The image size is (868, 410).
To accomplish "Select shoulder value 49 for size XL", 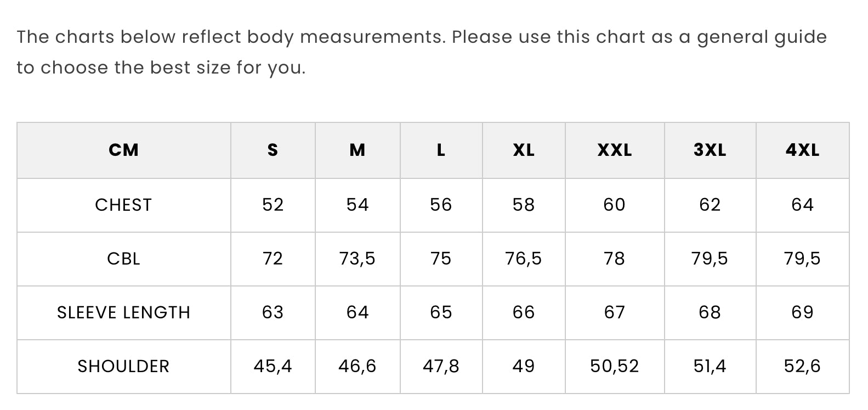I will coord(524,366).
